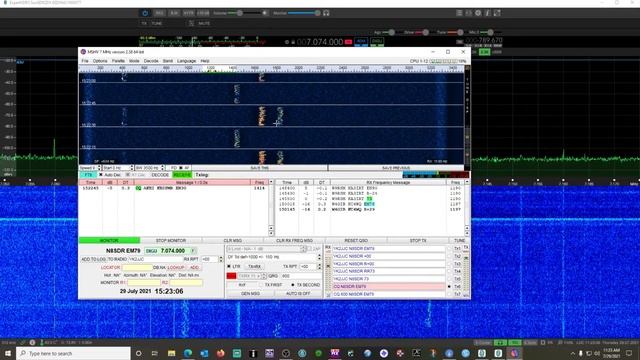
Task: Adjust the RX RPT stepper arrows
Action: click(x=221, y=259)
